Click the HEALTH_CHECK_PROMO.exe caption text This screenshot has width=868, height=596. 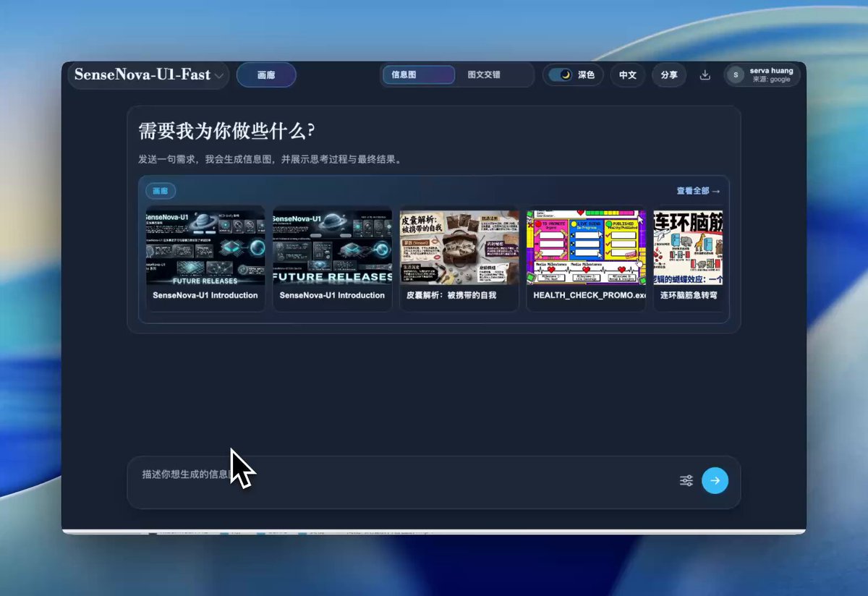click(589, 295)
